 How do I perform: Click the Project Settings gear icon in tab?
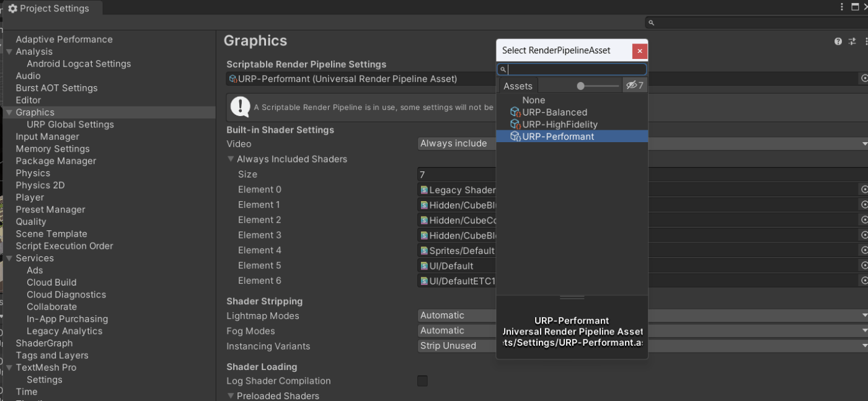tap(12, 9)
